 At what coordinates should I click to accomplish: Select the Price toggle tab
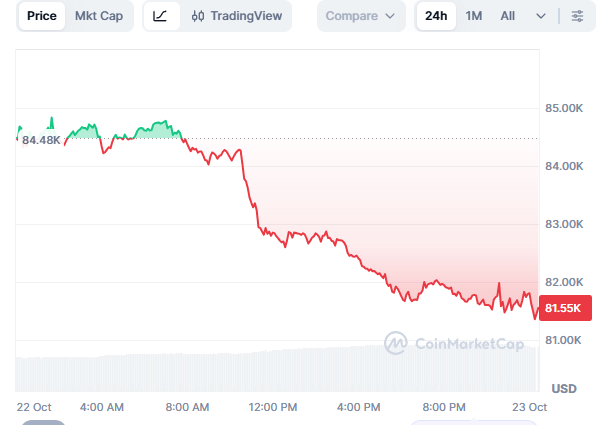42,16
